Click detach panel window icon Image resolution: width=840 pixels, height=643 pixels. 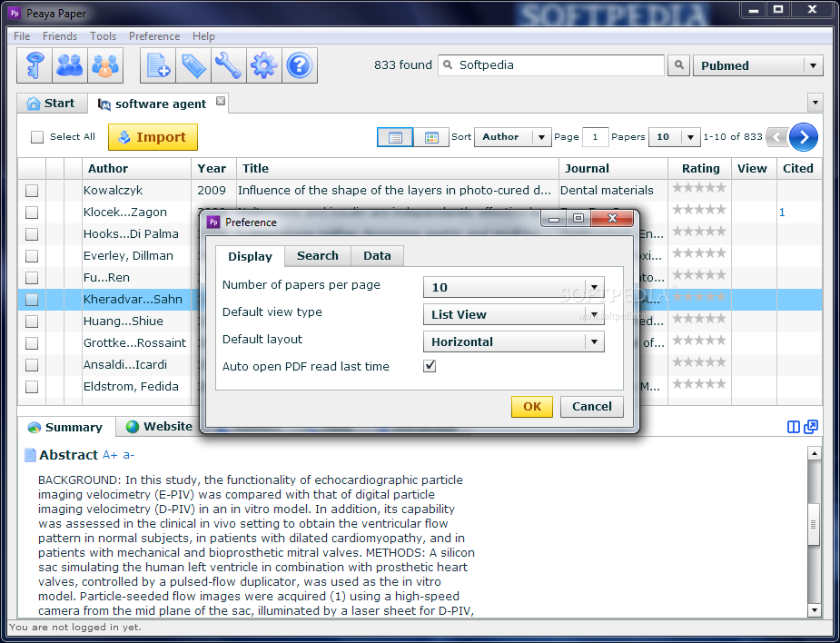pyautogui.click(x=811, y=427)
